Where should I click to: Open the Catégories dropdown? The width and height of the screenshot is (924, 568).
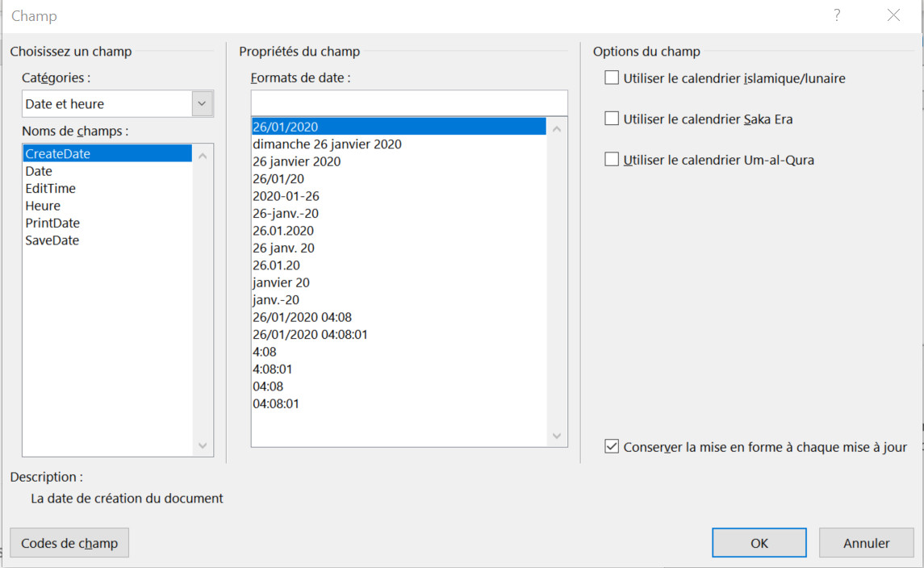coord(202,104)
